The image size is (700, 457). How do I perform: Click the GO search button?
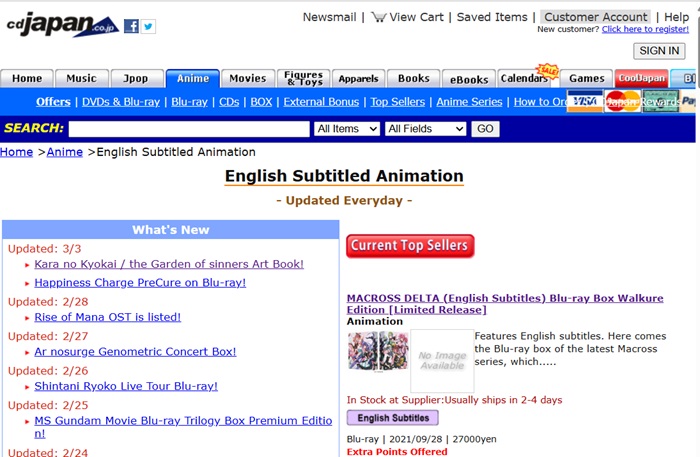tap(485, 129)
